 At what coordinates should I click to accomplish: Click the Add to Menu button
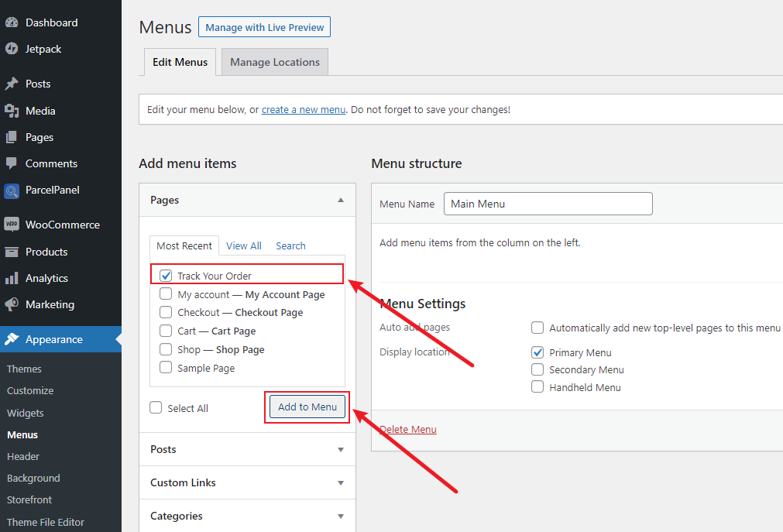[x=307, y=407]
